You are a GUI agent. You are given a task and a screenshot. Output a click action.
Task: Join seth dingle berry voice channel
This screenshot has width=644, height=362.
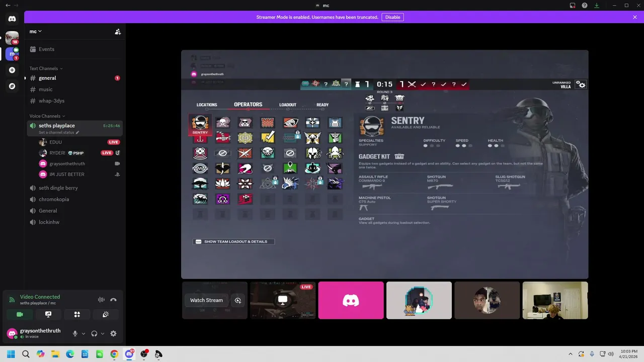tap(75, 188)
